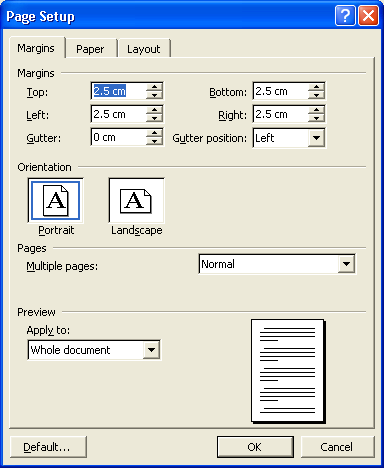Increase the Bottom margin with up arrow
Viewport: 384px width, 468px height.
pos(316,87)
